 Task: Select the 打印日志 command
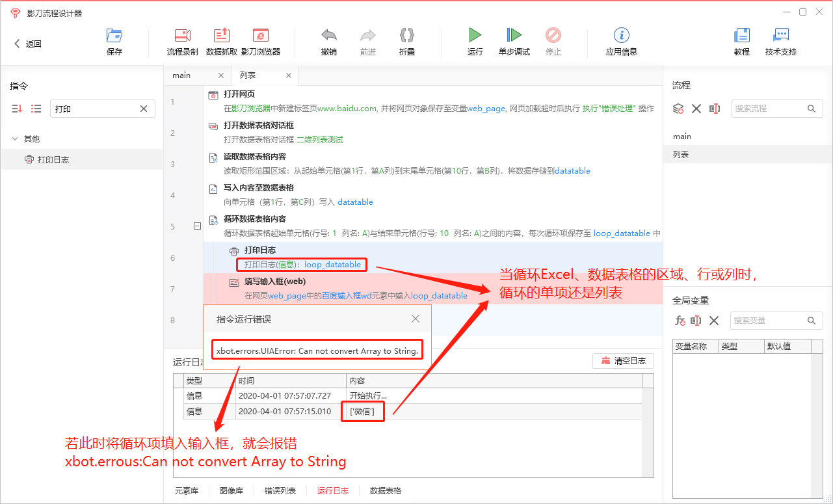pos(82,159)
